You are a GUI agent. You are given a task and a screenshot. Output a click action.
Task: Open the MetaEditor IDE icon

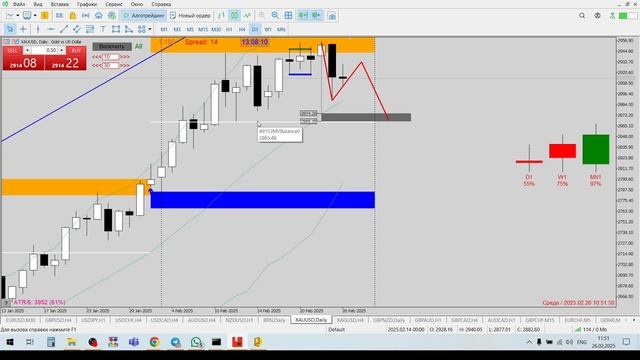[x=59, y=16]
